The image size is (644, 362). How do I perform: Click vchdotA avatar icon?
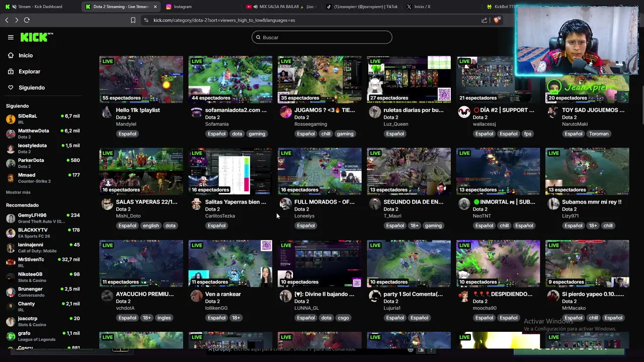coord(107,296)
